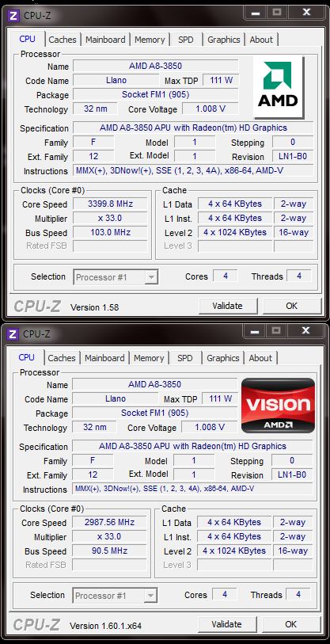330x644 pixels.
Task: Click the Llano code name in the 1.60.1.x64 window
Action: point(115,398)
